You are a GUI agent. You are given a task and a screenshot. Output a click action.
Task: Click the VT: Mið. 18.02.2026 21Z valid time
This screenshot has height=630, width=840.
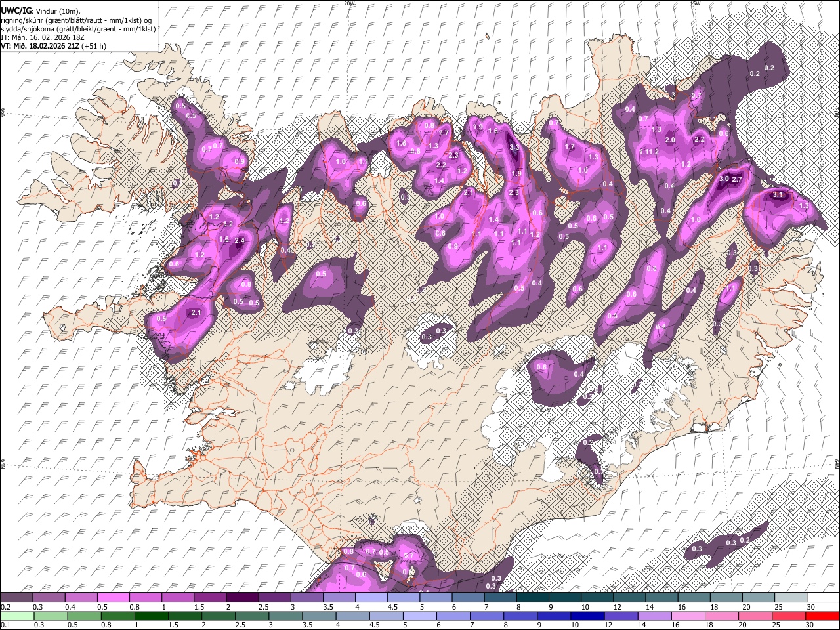(x=40, y=46)
